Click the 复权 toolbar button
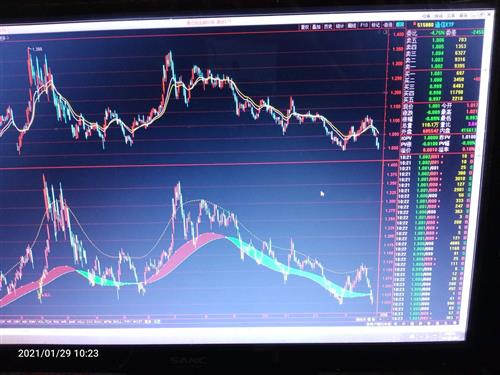 click(x=305, y=27)
